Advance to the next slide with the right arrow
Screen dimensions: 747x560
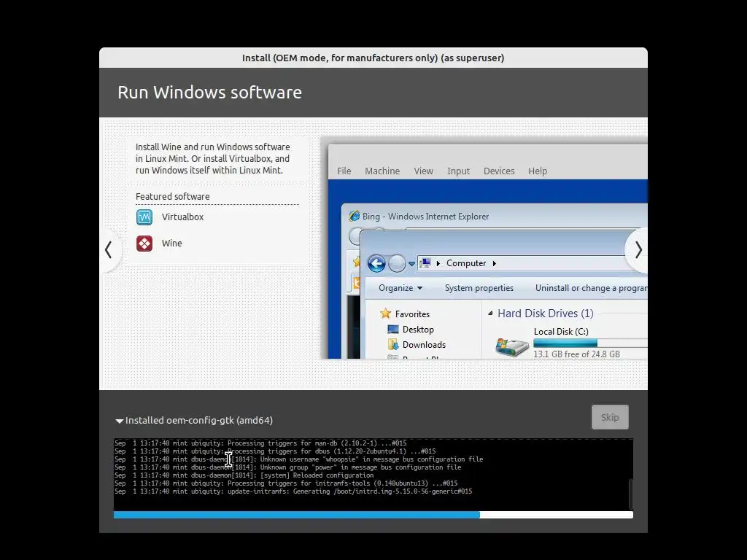[x=638, y=249]
